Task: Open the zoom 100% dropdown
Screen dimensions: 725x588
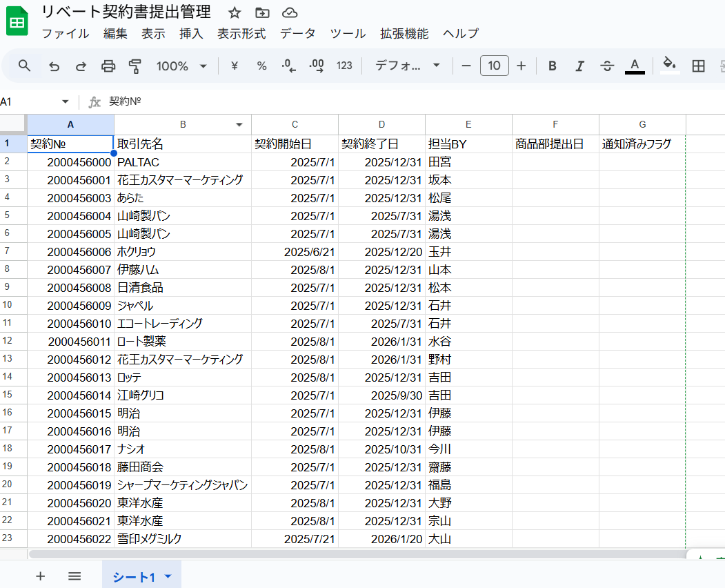Action: (x=181, y=66)
